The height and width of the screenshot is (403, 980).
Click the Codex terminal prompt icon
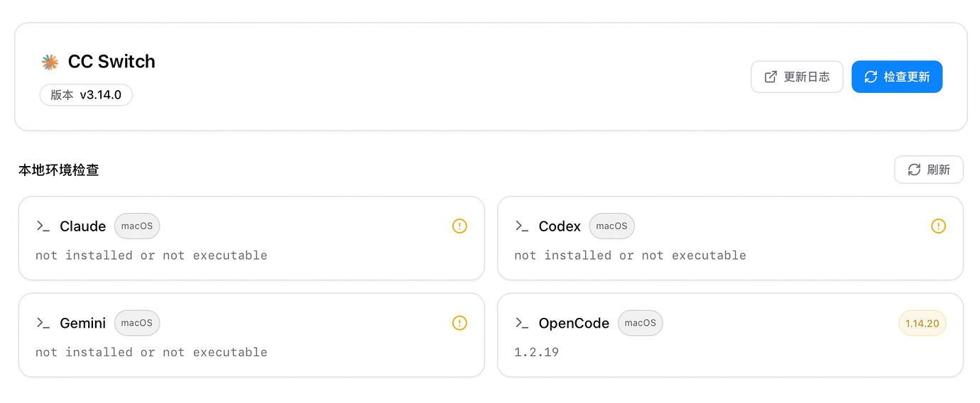click(522, 226)
